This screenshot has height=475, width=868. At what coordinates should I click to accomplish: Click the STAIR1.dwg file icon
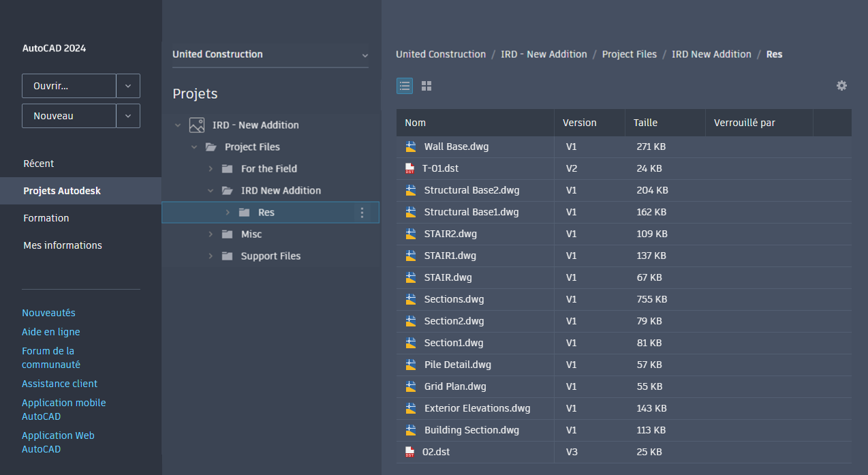410,256
